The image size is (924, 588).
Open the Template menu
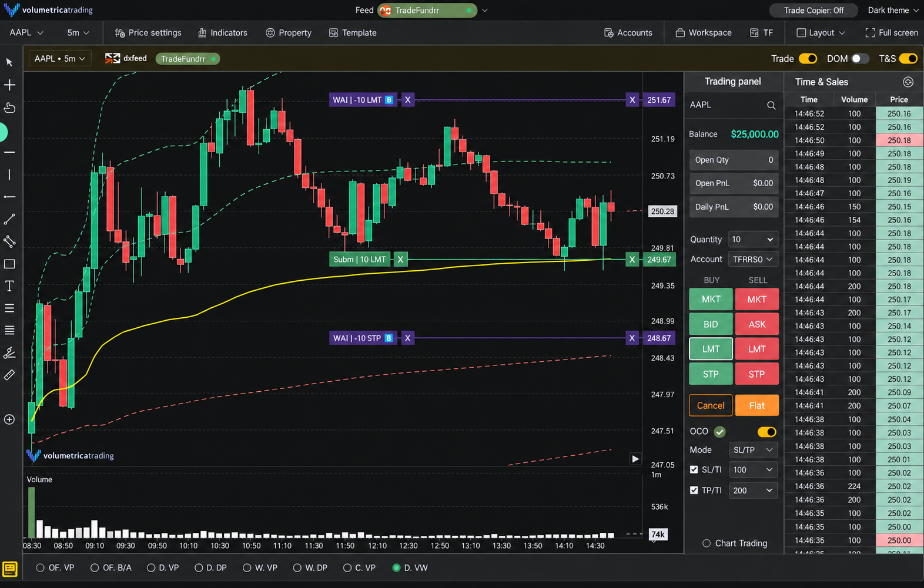(353, 33)
